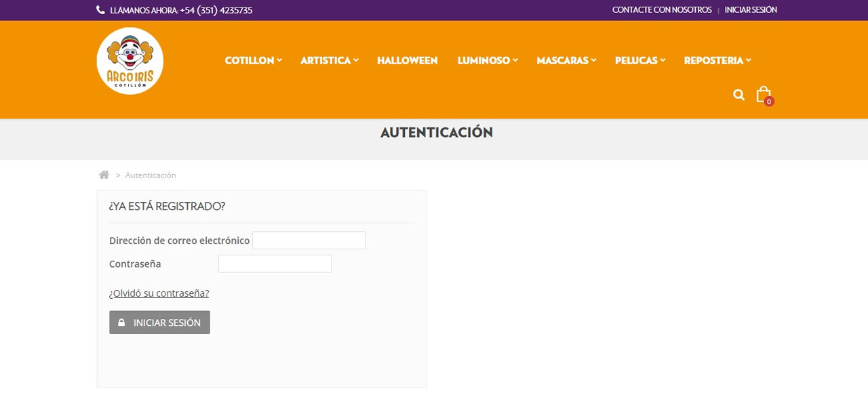Go to the HALLOWEEN category
868x418 pixels.
[x=408, y=60]
